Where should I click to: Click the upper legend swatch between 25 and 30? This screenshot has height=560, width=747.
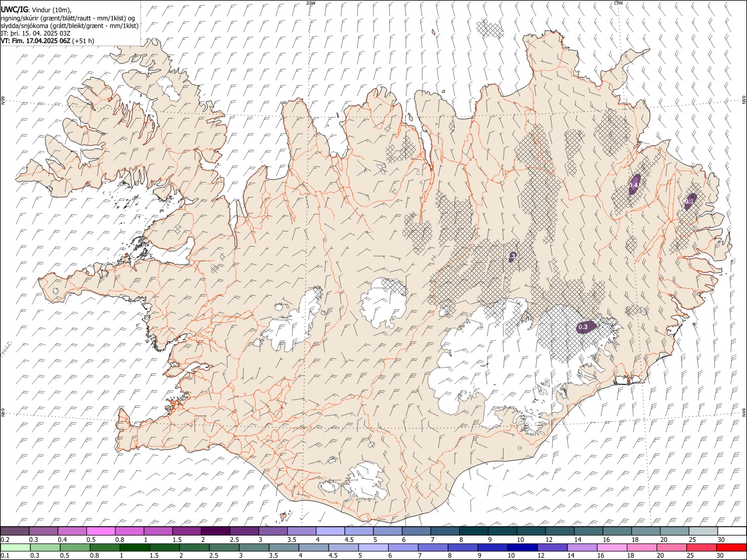pos(703,531)
